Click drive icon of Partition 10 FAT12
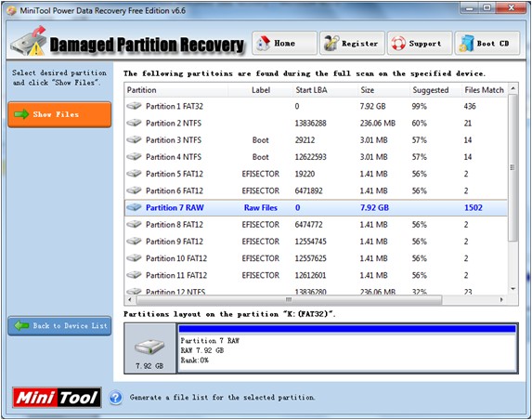This screenshot has width=532, height=420. pyautogui.click(x=134, y=258)
